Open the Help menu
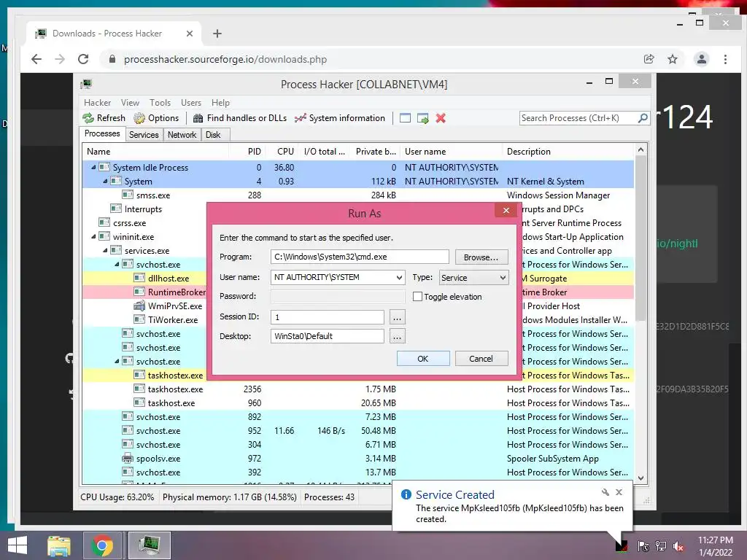This screenshot has height=560, width=747. pyautogui.click(x=220, y=102)
